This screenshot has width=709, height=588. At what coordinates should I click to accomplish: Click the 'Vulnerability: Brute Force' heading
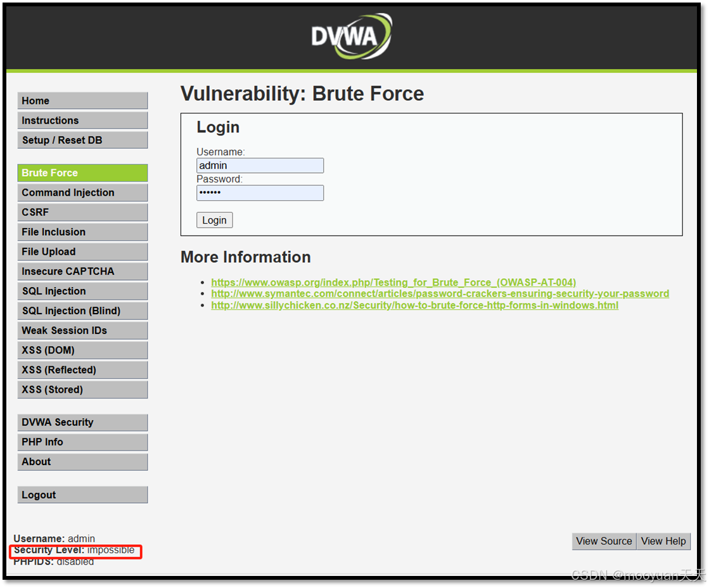coord(302,94)
